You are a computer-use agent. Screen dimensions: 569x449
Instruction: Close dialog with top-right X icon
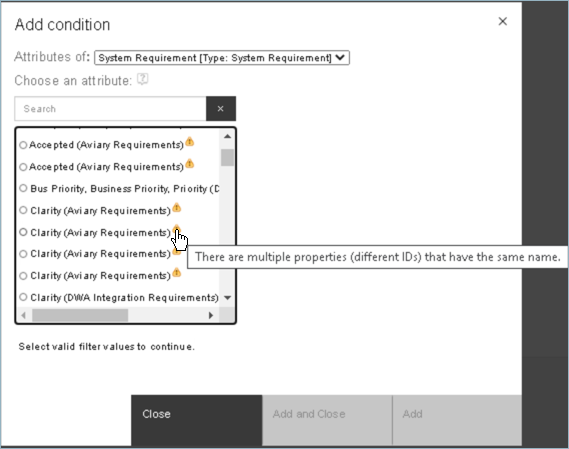[503, 21]
